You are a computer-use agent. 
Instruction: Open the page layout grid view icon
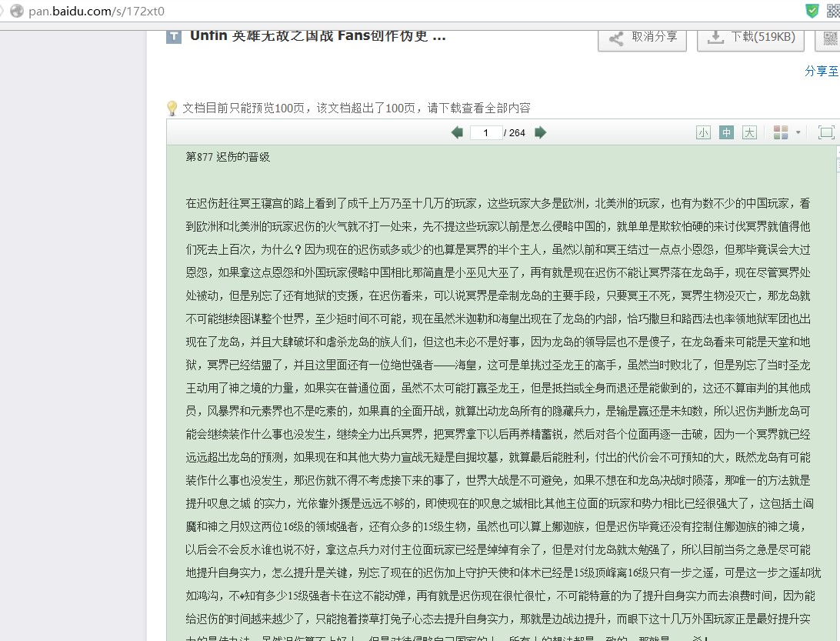(x=781, y=132)
